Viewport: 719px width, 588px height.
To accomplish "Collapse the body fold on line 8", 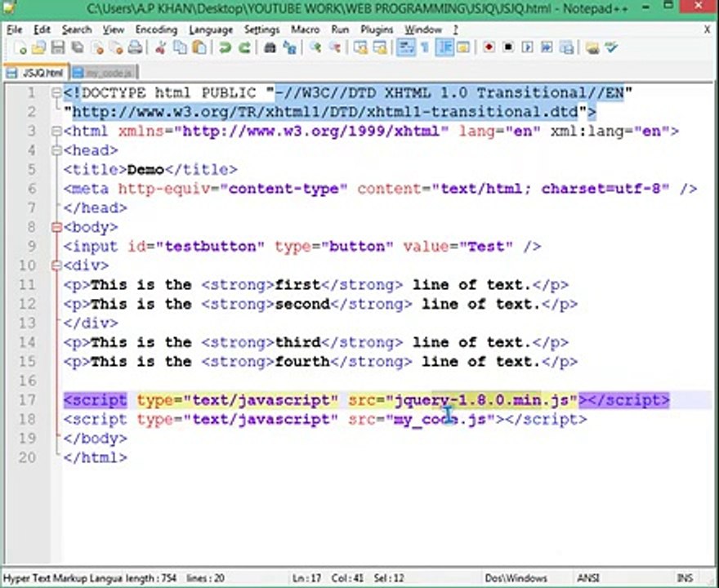I will pos(56,227).
